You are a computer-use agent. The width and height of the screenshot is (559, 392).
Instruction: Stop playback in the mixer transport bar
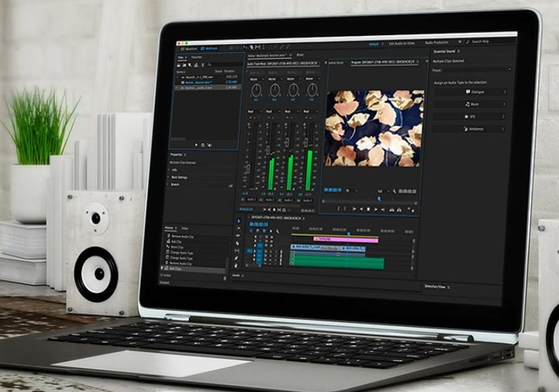click(274, 210)
